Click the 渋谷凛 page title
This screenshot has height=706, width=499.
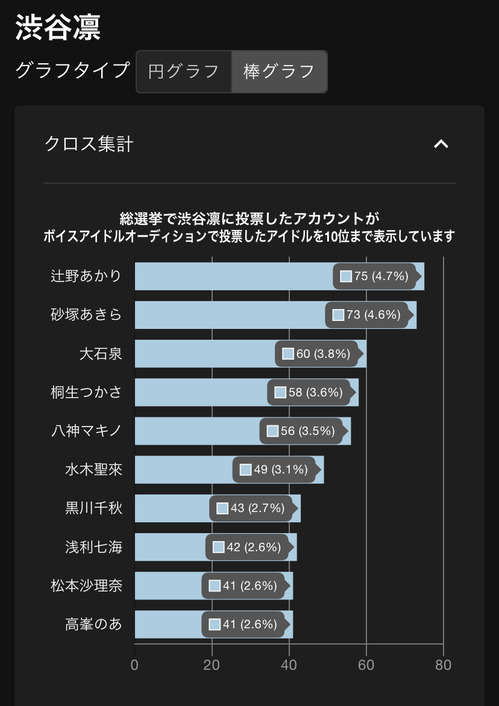point(58,27)
